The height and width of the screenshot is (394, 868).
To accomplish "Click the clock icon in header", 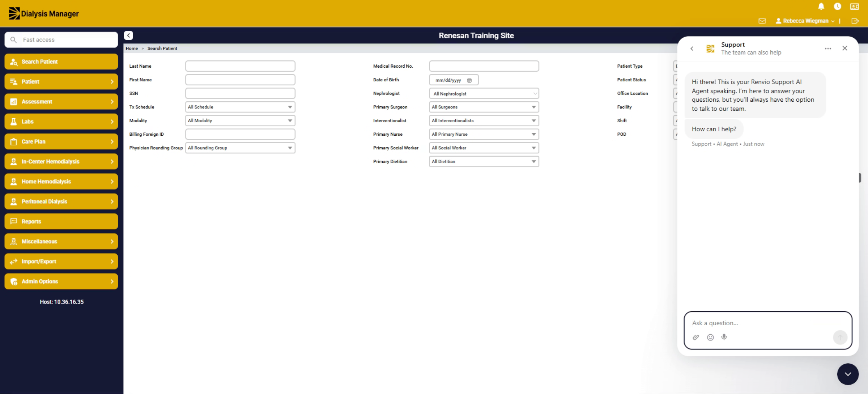I will click(837, 7).
